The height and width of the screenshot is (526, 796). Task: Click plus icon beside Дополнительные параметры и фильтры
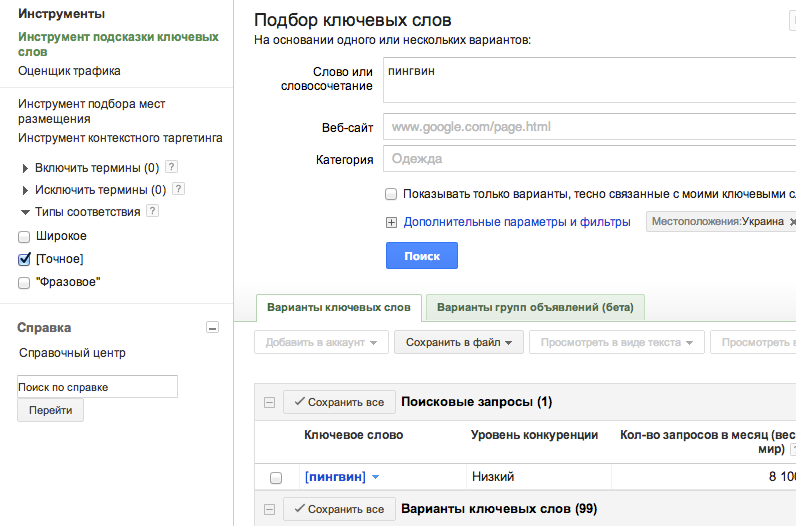point(391,222)
